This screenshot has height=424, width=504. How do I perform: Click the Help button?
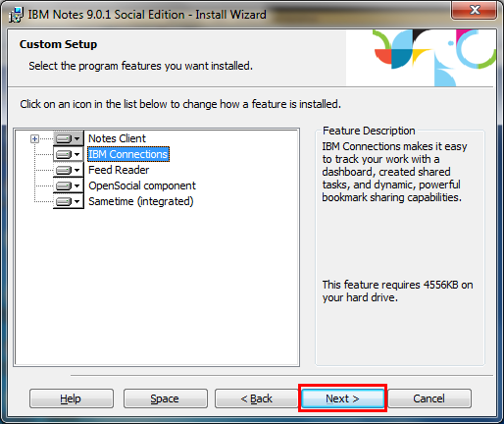72,398
